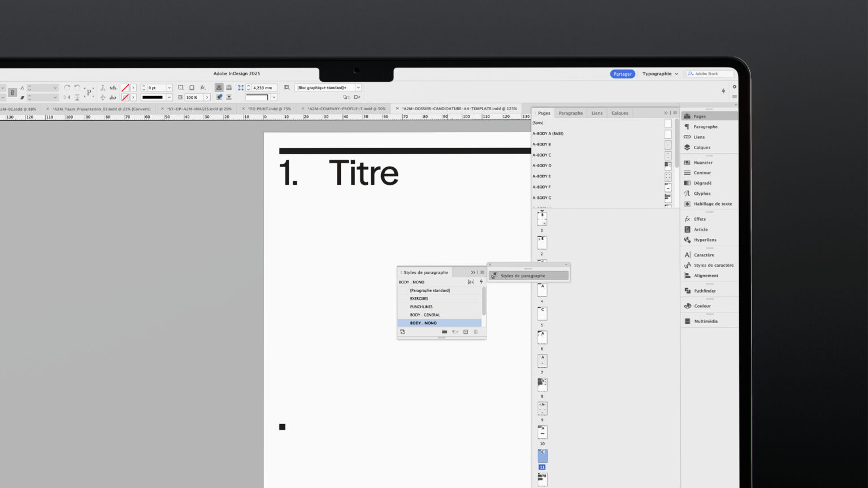Switch to the TO PRINT.indd document tab

tap(270, 109)
